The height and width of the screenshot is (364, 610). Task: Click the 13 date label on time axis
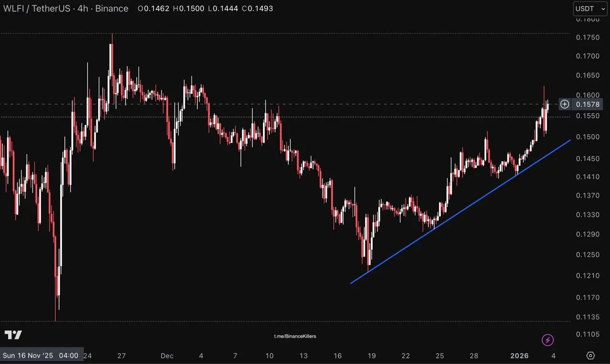(304, 355)
